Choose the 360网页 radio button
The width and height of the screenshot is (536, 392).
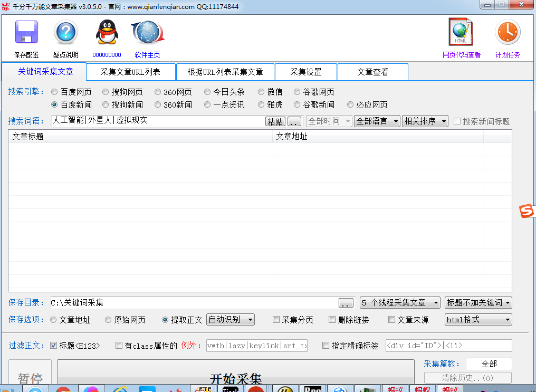pos(158,92)
